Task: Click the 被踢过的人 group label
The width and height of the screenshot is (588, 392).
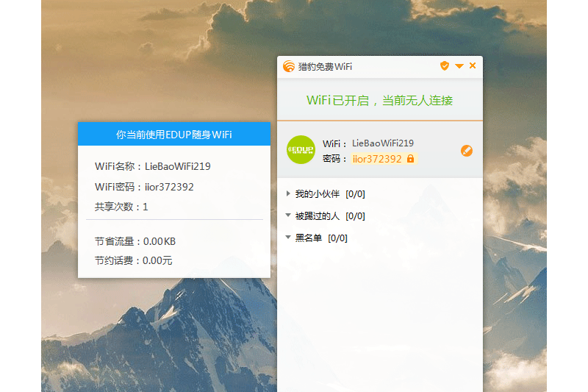Action: coord(318,216)
